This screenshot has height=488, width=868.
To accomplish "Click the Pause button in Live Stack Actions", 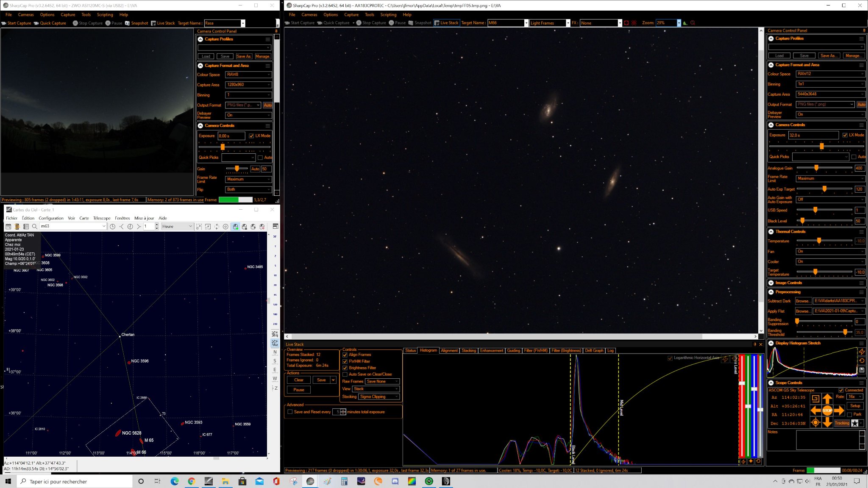I will [x=299, y=390].
